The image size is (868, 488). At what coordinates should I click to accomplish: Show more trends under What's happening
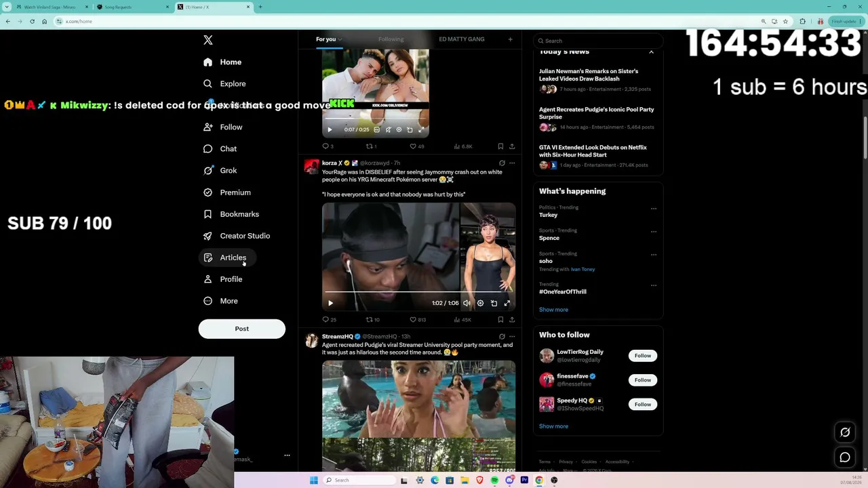pos(553,310)
